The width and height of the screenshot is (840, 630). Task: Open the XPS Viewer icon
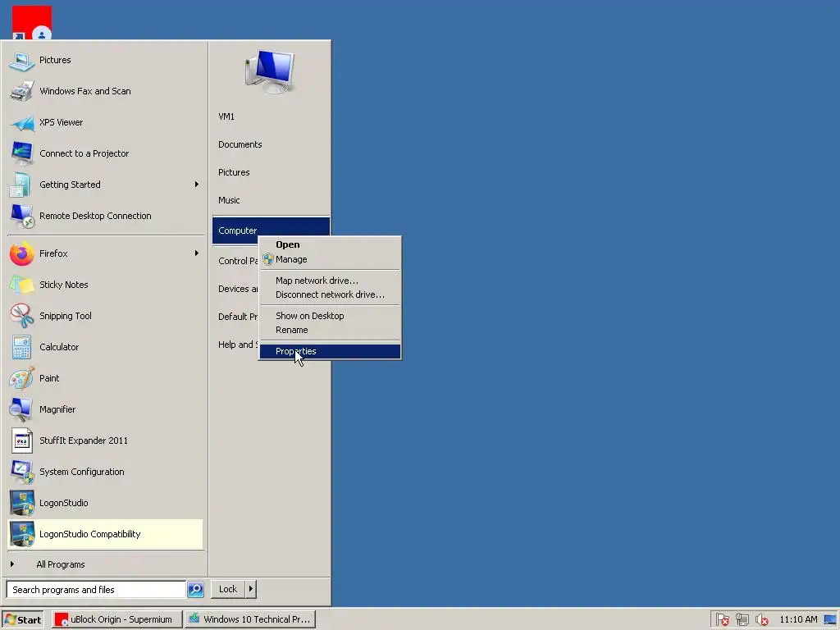coord(21,122)
